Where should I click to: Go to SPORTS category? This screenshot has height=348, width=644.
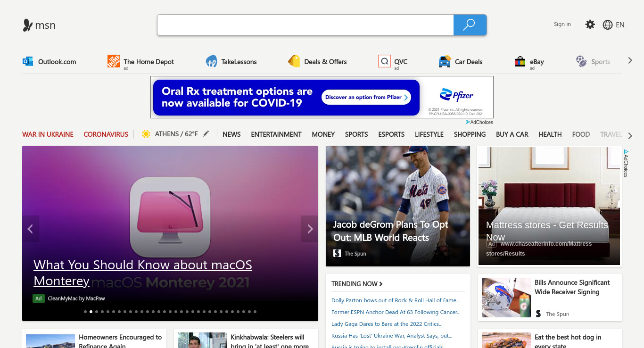pos(356,134)
